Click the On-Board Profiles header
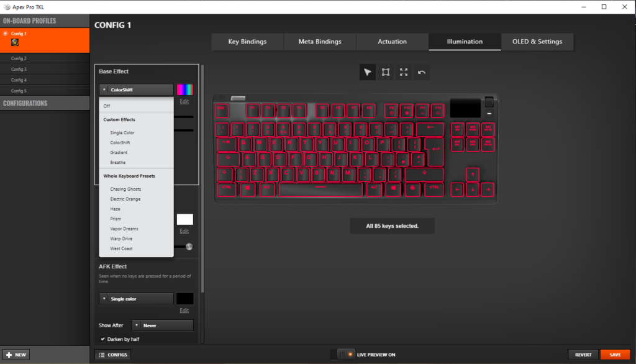Screen dimensions: 636x364 45,20
